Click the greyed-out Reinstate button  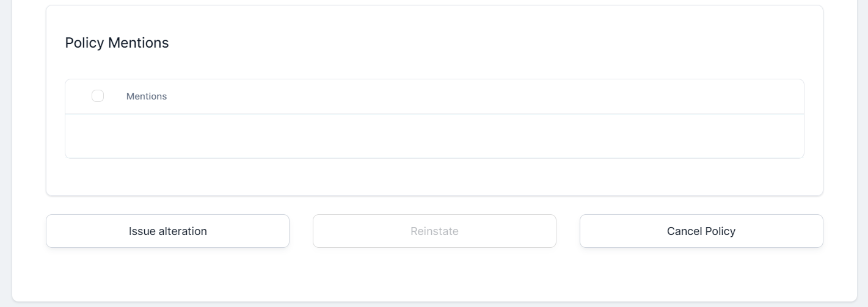434,231
